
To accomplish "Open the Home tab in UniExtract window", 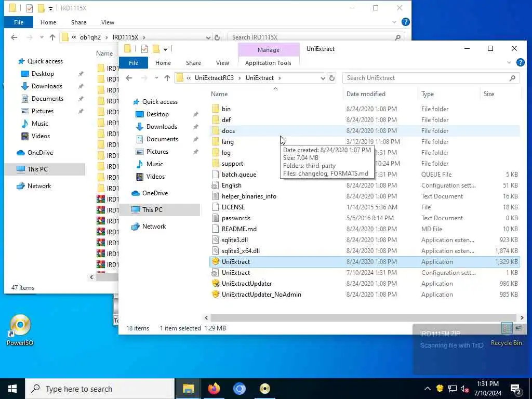I will pos(163,63).
